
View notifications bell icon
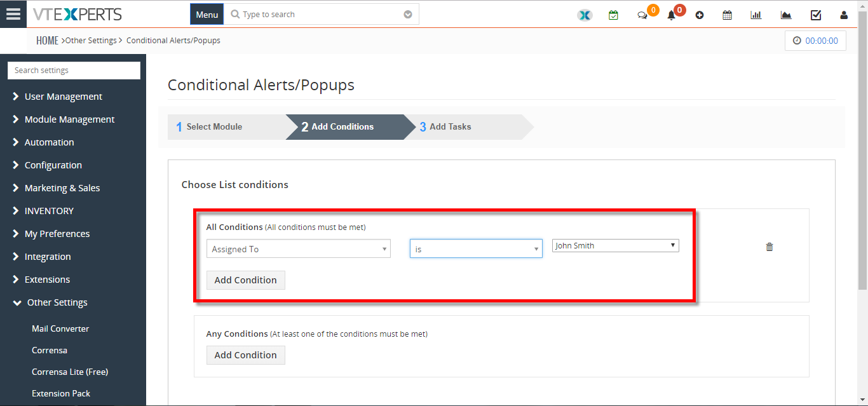point(671,15)
